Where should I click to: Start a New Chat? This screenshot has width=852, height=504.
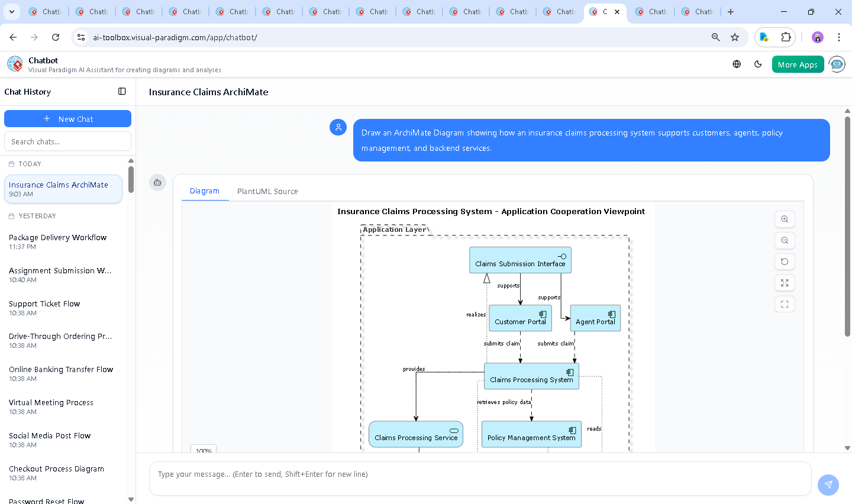pyautogui.click(x=67, y=118)
